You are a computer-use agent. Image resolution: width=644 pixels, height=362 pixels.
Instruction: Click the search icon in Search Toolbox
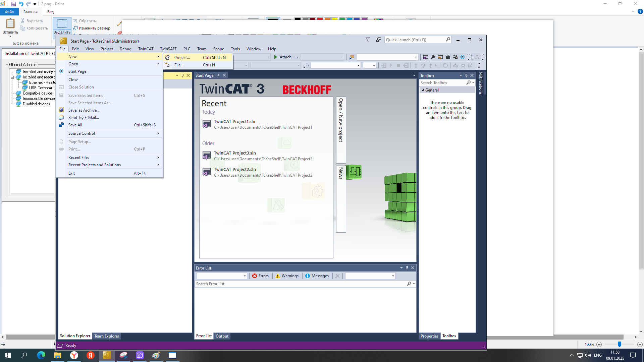click(468, 82)
